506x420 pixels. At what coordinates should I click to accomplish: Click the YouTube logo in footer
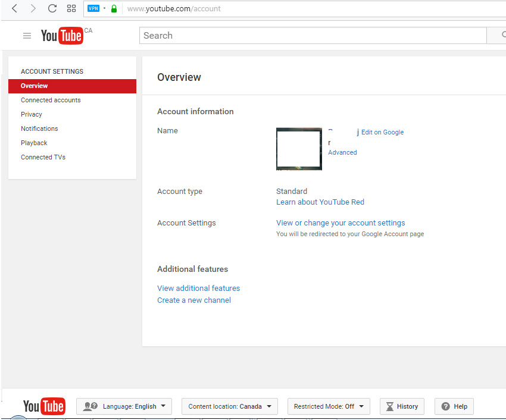pyautogui.click(x=44, y=406)
